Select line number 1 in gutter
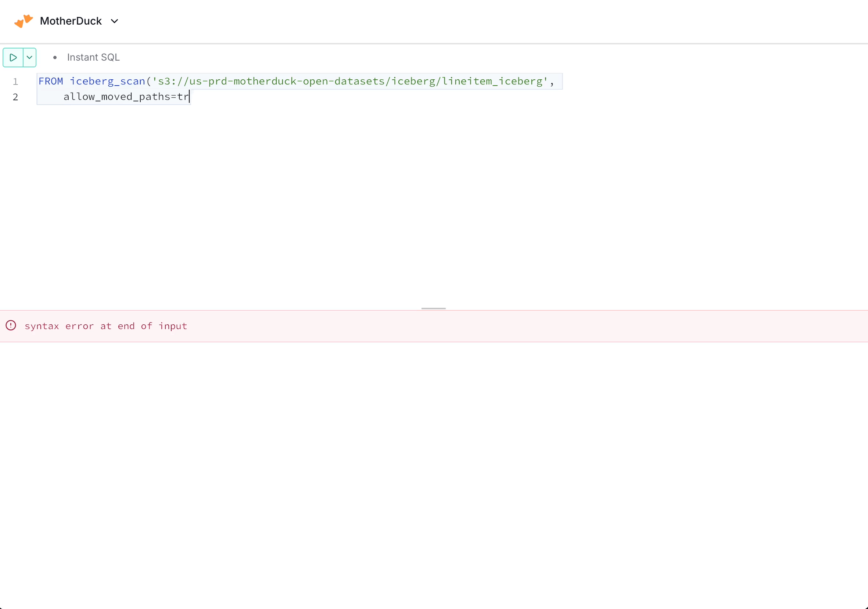The image size is (868, 609). coord(15,82)
